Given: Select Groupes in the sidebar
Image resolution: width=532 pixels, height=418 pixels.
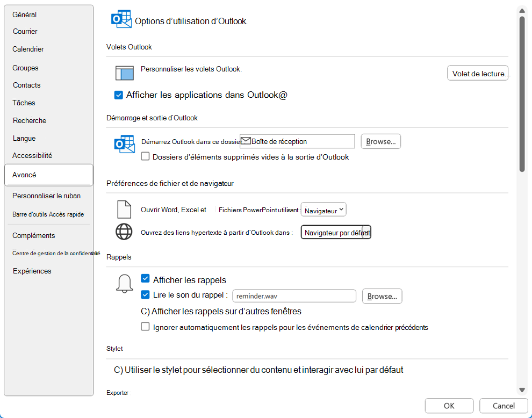Looking at the screenshot, I should 25,68.
